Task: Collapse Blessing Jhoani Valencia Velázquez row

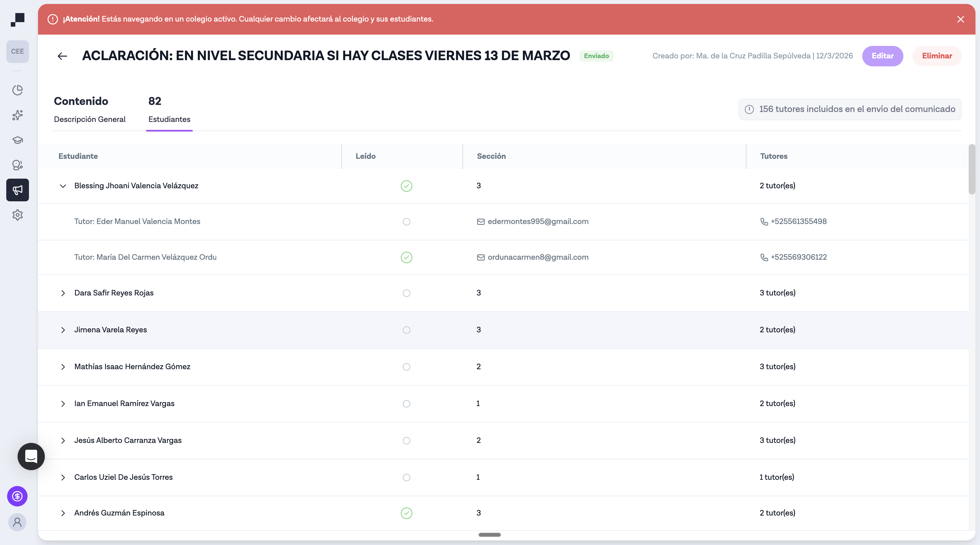Action: pyautogui.click(x=63, y=186)
